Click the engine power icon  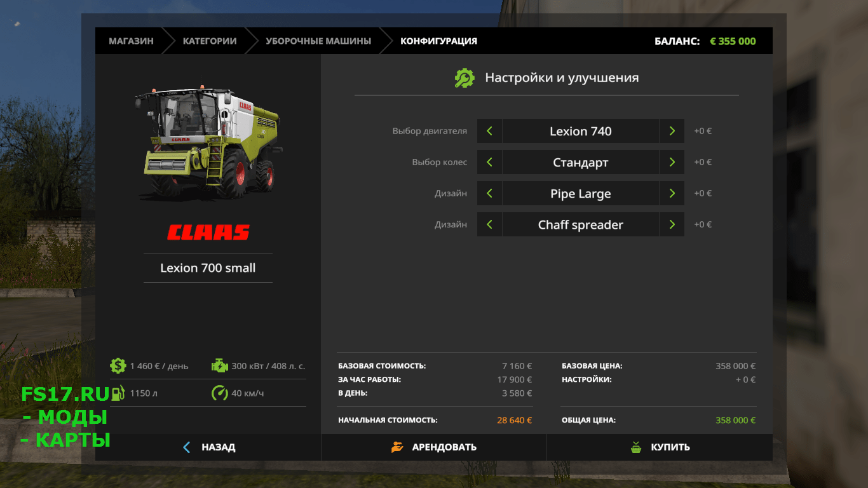click(x=219, y=365)
